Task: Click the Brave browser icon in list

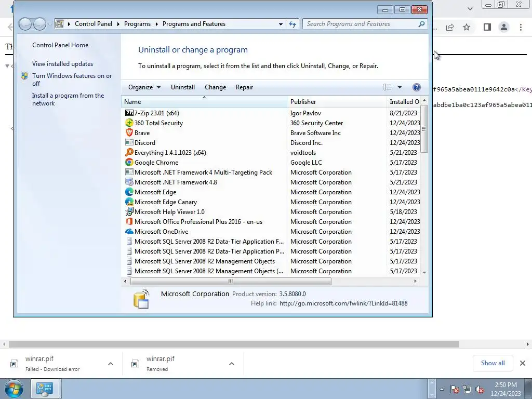Action: pos(129,132)
